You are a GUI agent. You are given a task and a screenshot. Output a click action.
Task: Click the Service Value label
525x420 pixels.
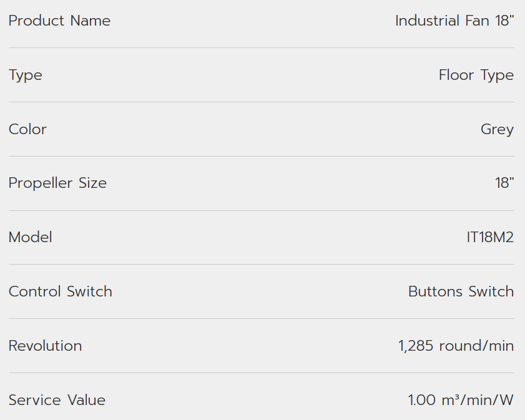click(57, 400)
